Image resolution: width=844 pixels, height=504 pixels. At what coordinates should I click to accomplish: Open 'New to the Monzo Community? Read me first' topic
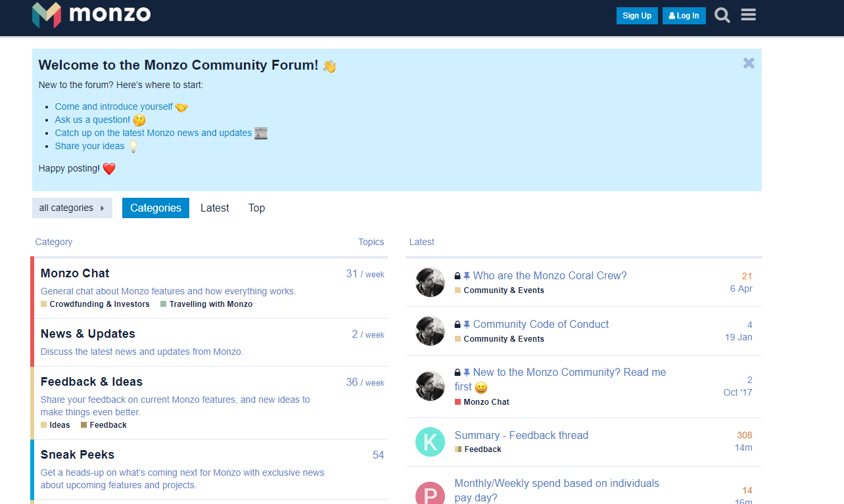pos(560,379)
